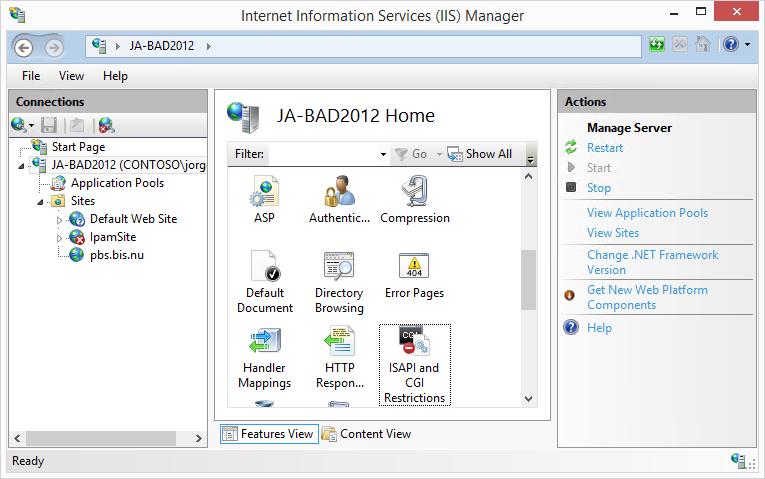Click the View Sites link
This screenshot has width=765, height=479.
point(613,233)
